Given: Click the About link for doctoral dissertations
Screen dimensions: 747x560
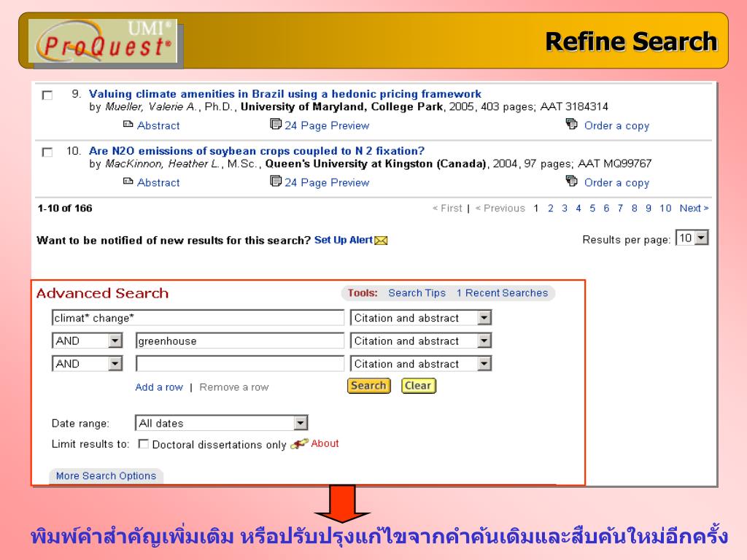Looking at the screenshot, I should [x=325, y=443].
